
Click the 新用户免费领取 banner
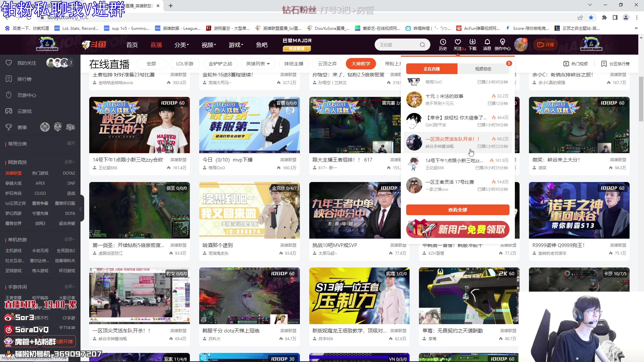[x=458, y=229]
